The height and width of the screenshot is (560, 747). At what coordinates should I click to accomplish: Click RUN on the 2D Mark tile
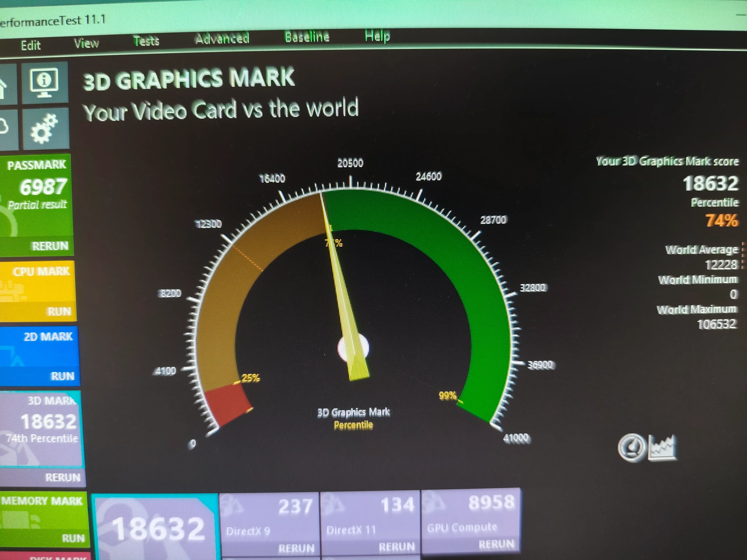point(62,376)
